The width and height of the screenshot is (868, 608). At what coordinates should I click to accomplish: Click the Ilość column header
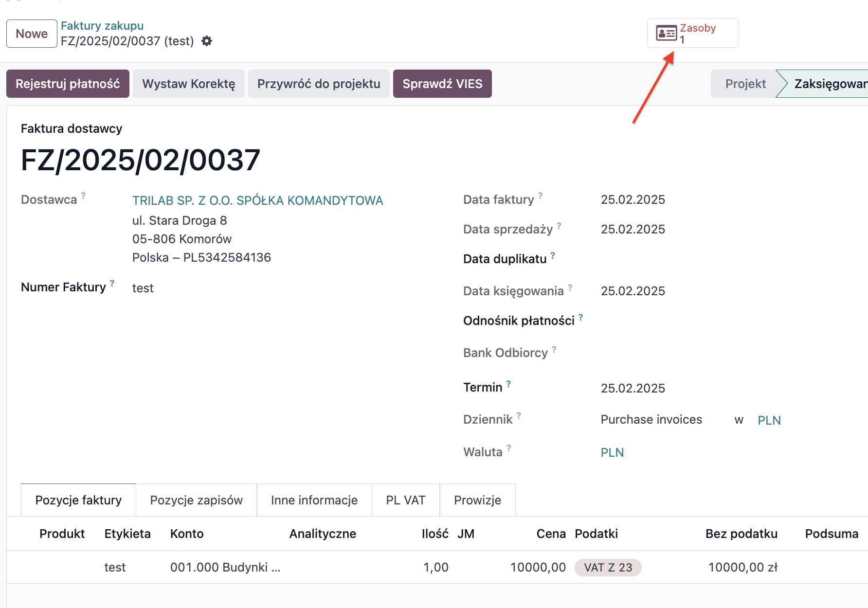[435, 534]
